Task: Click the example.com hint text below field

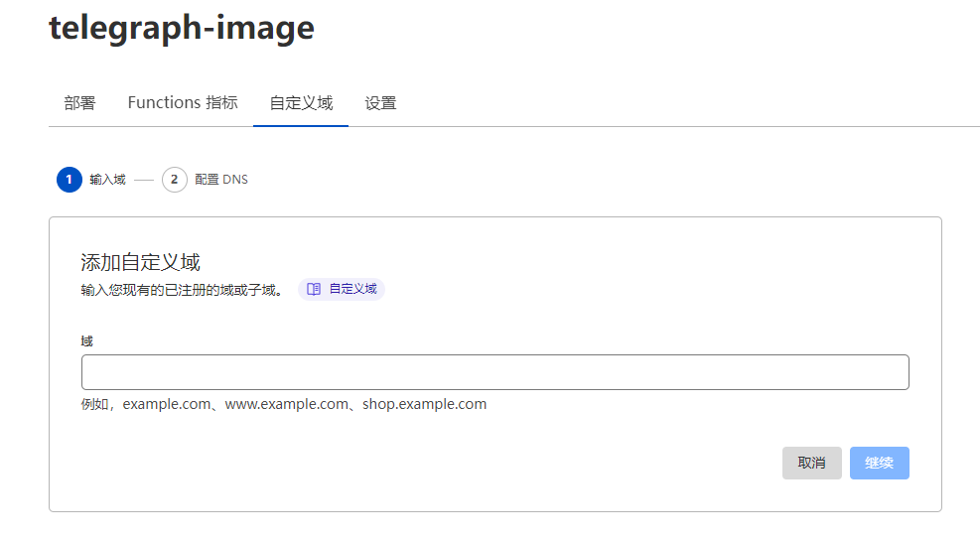Action: [x=284, y=404]
